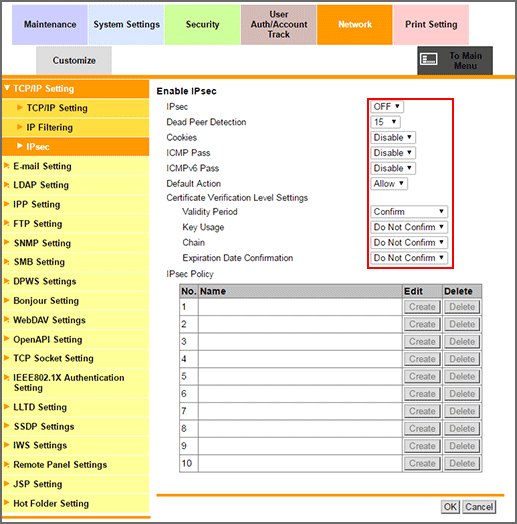This screenshot has height=524, width=517.
Task: Select policy row number 4 name cell
Action: (300, 359)
